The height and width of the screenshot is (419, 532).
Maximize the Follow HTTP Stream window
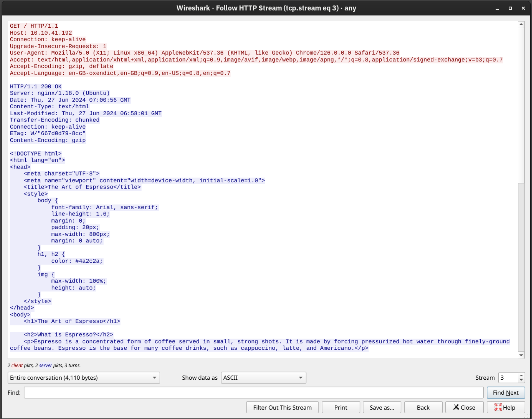tap(510, 8)
